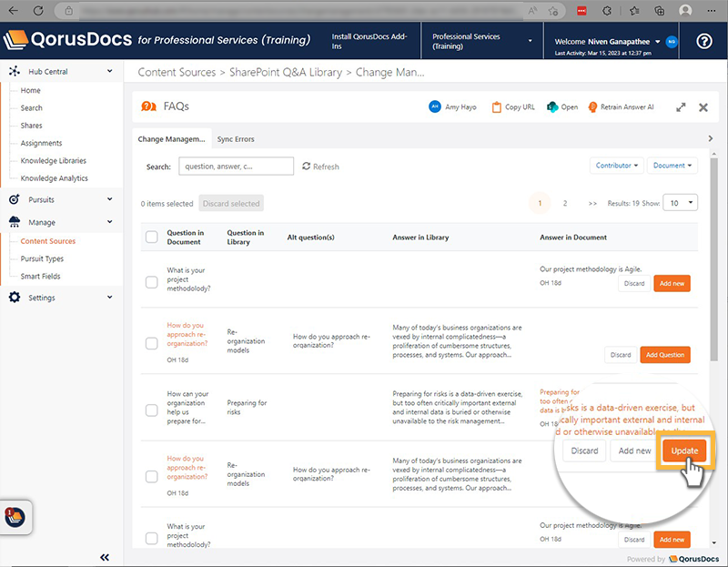This screenshot has width=728, height=567.
Task: Select the Change Managem... tab
Action: (171, 139)
